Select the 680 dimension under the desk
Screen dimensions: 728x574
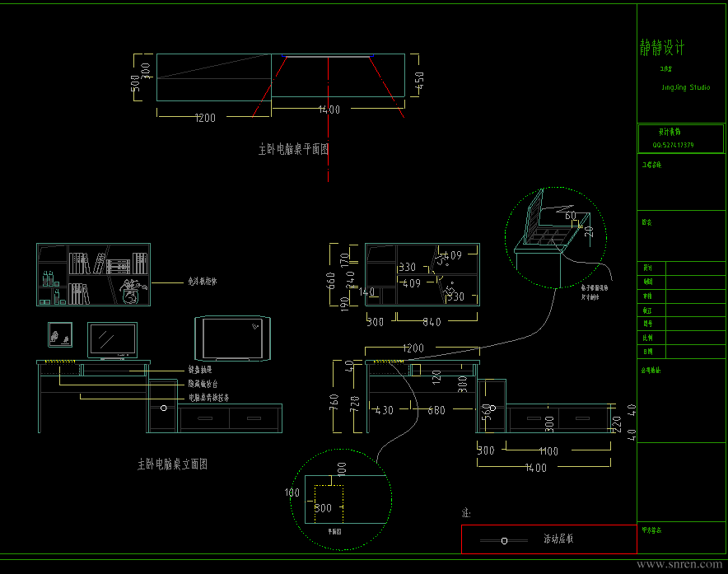[x=436, y=410]
